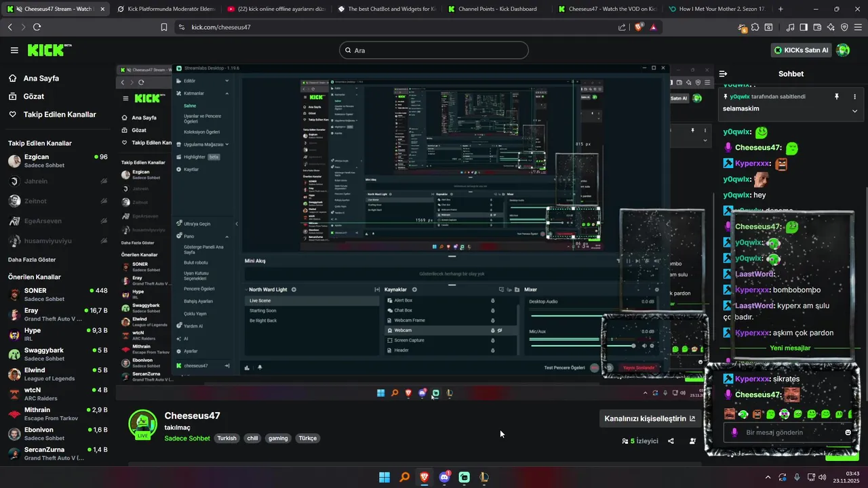Click the Brave Shields lion icon
Screen dimensions: 868x488
tap(639, 27)
